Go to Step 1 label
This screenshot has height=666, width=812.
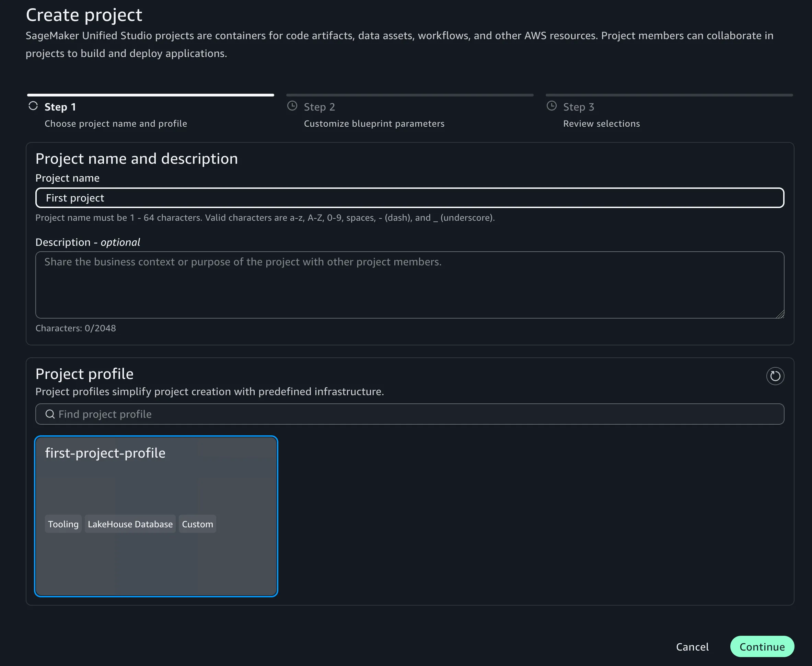tap(60, 107)
